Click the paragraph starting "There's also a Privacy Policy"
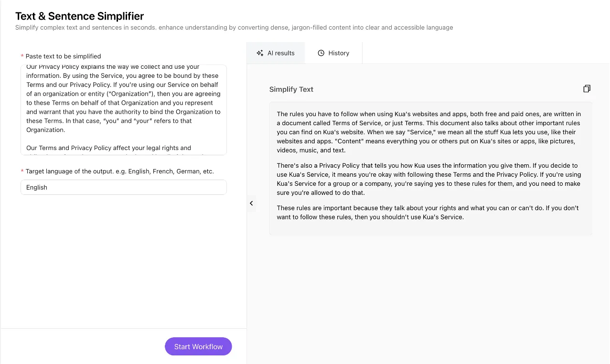 (428, 179)
